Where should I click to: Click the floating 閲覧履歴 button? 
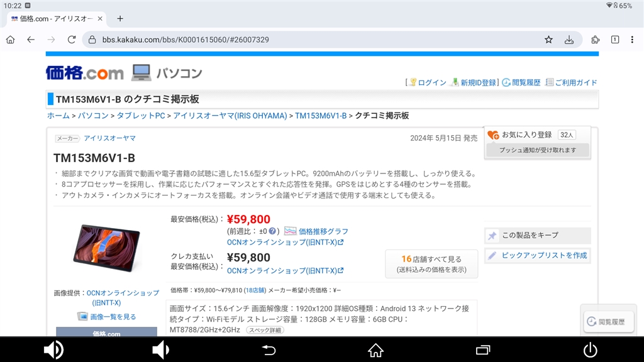609,322
